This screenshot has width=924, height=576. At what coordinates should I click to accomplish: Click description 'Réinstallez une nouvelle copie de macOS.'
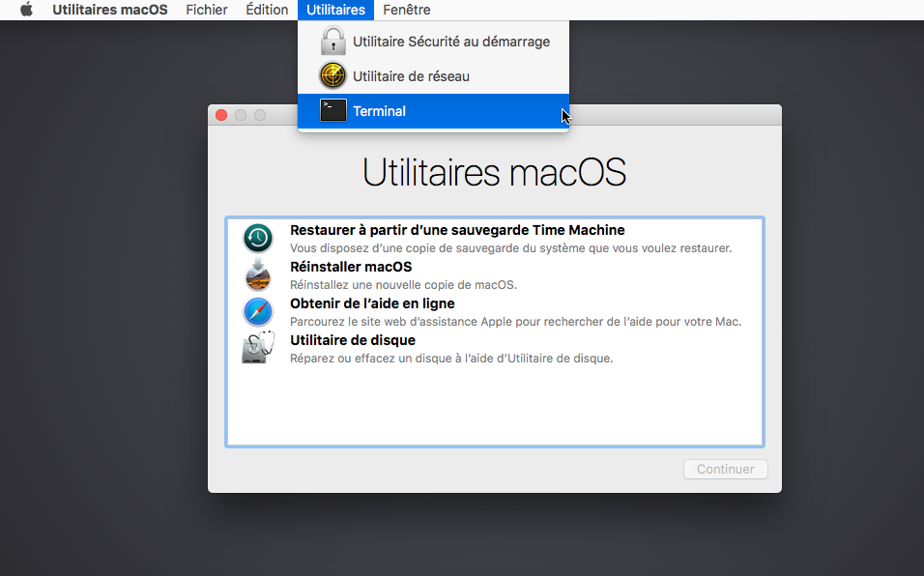pyautogui.click(x=403, y=285)
